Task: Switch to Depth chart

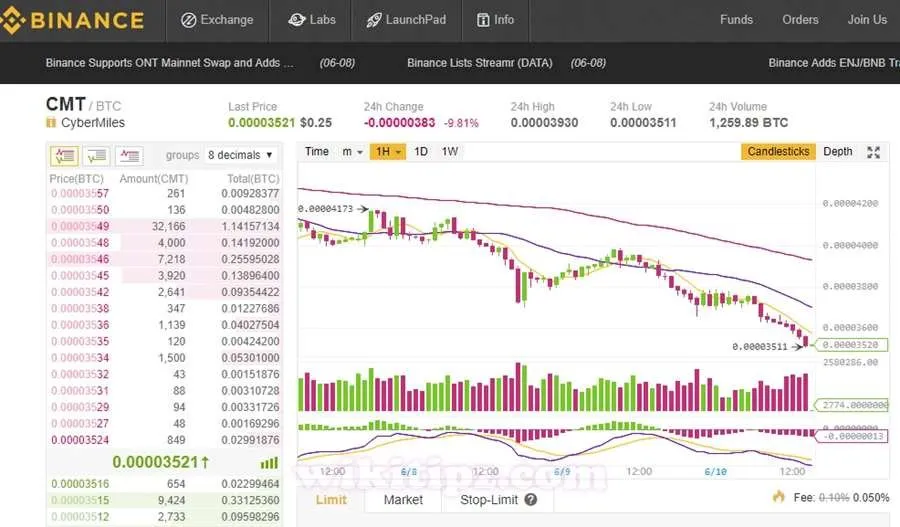Action: [837, 152]
